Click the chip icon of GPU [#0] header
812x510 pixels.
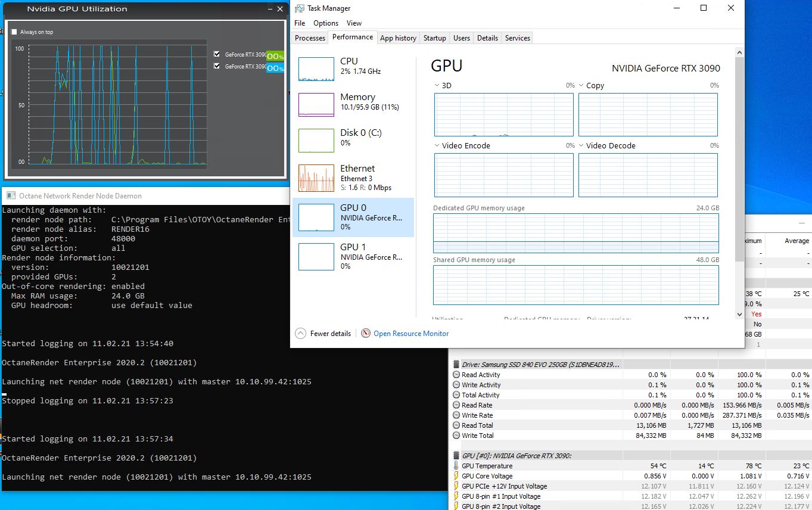tap(456, 456)
